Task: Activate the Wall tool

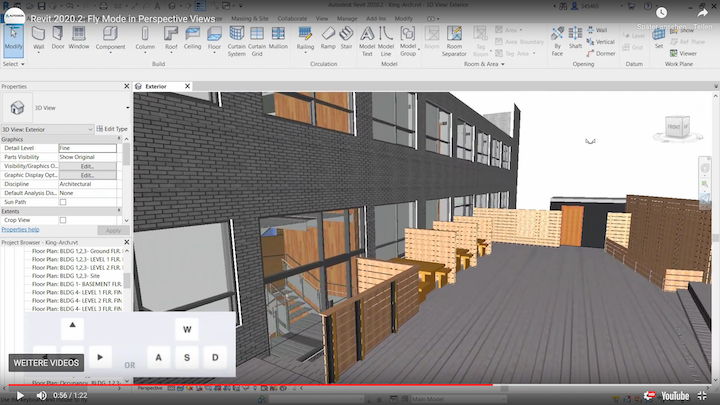Action: tap(39, 39)
